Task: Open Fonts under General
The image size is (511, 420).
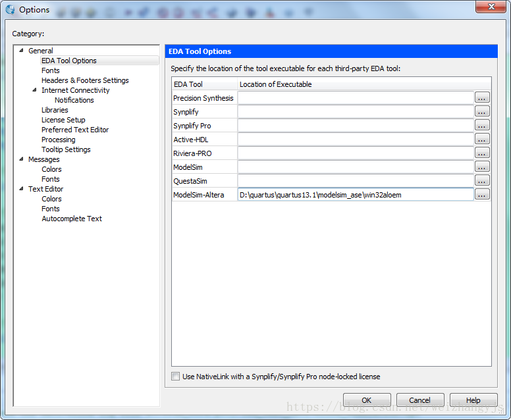Action: (51, 70)
